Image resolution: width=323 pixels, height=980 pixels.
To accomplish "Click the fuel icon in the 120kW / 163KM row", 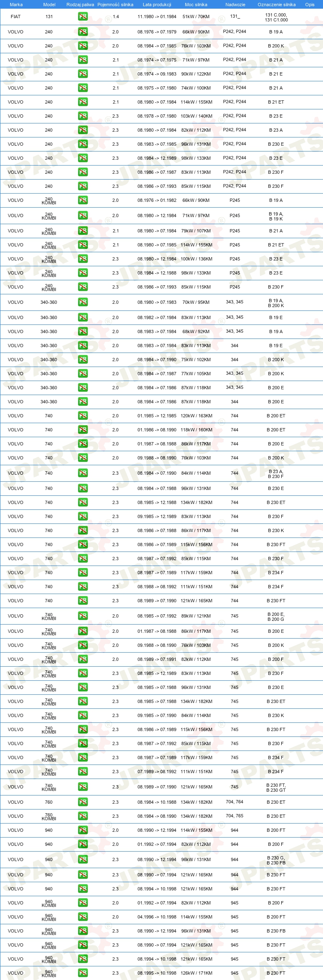I will 83,416.
